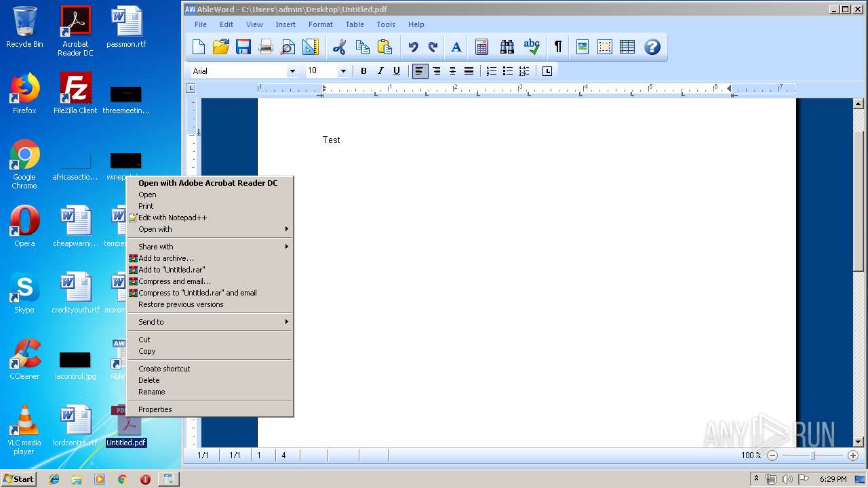
Task: Print the document with the printer icon
Action: tap(266, 47)
